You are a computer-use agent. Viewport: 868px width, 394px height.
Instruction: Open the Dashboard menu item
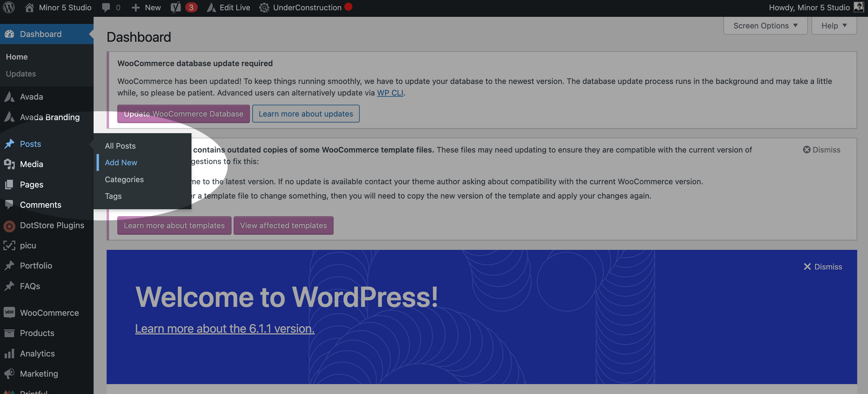(x=47, y=34)
